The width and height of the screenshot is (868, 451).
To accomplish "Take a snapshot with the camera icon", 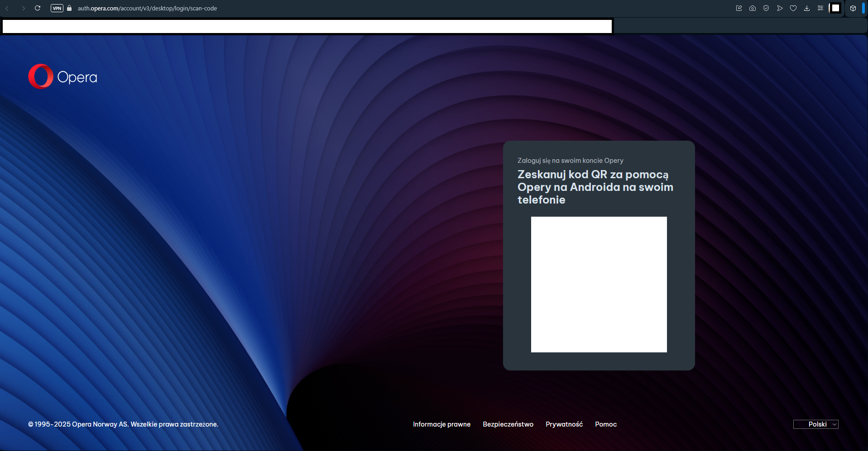I will [753, 8].
